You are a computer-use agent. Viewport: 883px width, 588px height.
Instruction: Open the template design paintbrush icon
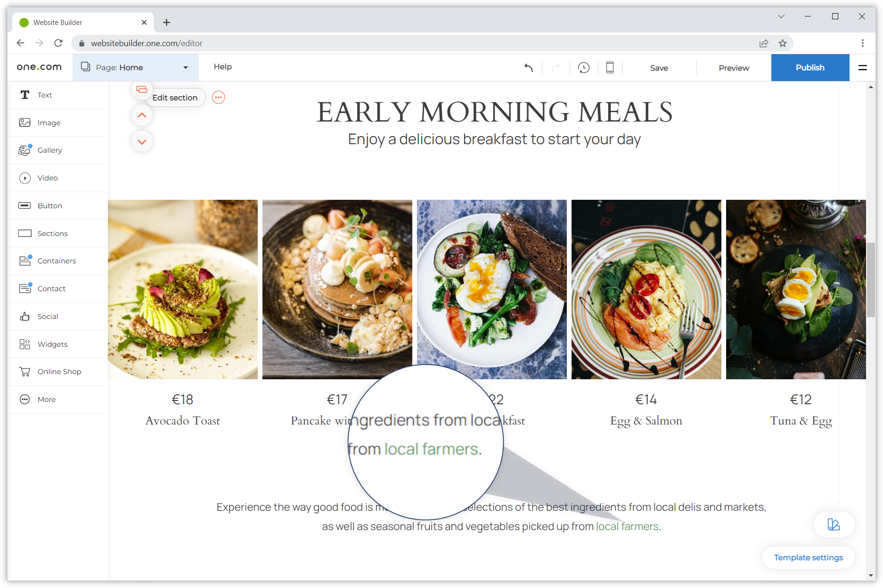click(x=834, y=524)
